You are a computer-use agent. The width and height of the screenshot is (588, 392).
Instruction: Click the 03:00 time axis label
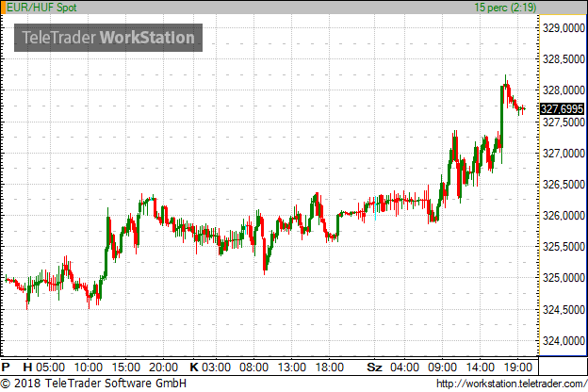[x=217, y=367]
